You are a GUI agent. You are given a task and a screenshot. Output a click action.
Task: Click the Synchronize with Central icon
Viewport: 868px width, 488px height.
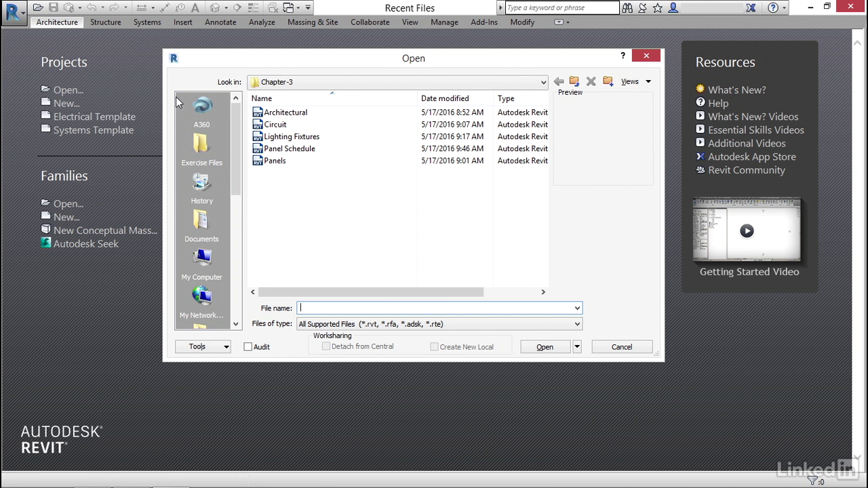[x=69, y=8]
